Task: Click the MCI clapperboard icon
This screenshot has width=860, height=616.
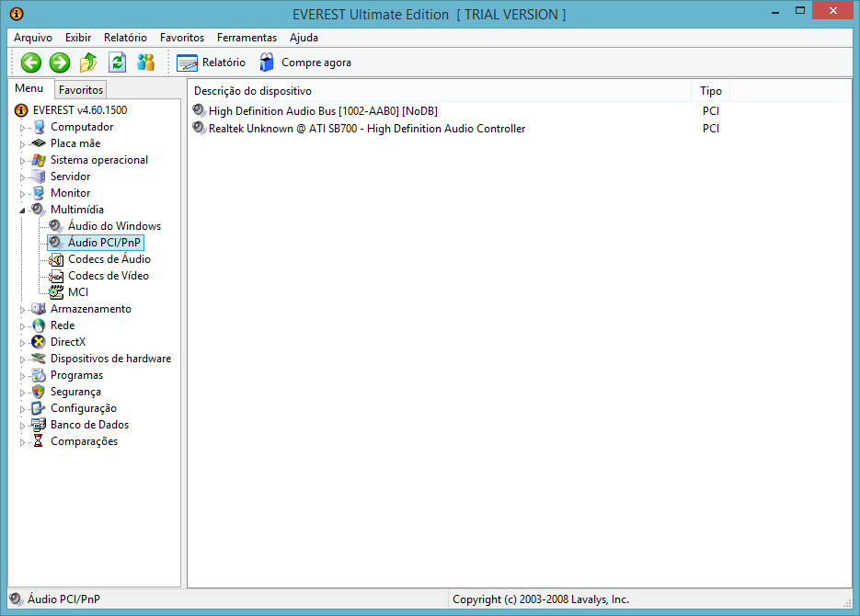Action: [56, 292]
